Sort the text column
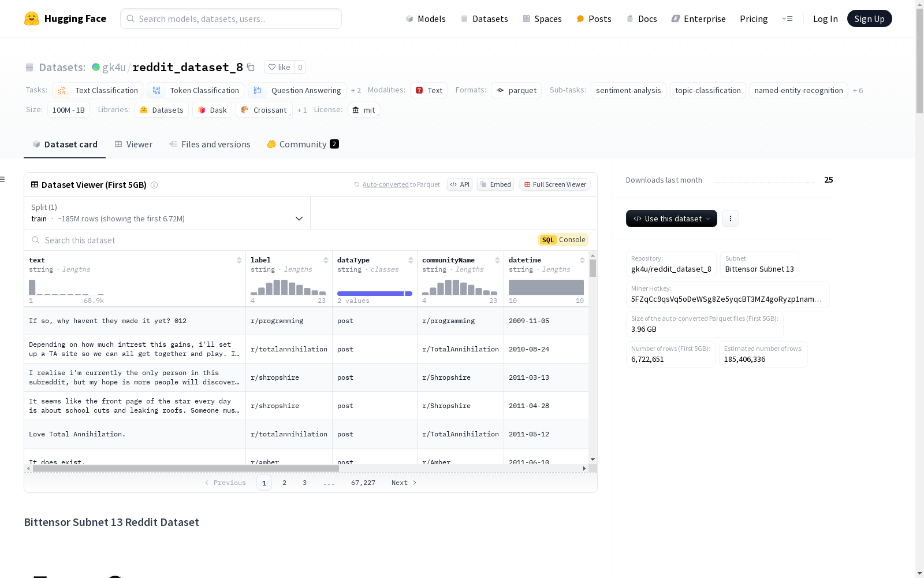Viewport: 924px width, 578px height. pyautogui.click(x=239, y=260)
